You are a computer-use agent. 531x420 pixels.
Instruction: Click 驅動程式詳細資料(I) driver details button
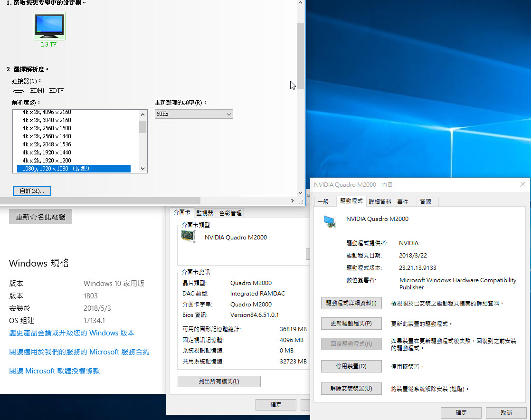[x=351, y=303]
